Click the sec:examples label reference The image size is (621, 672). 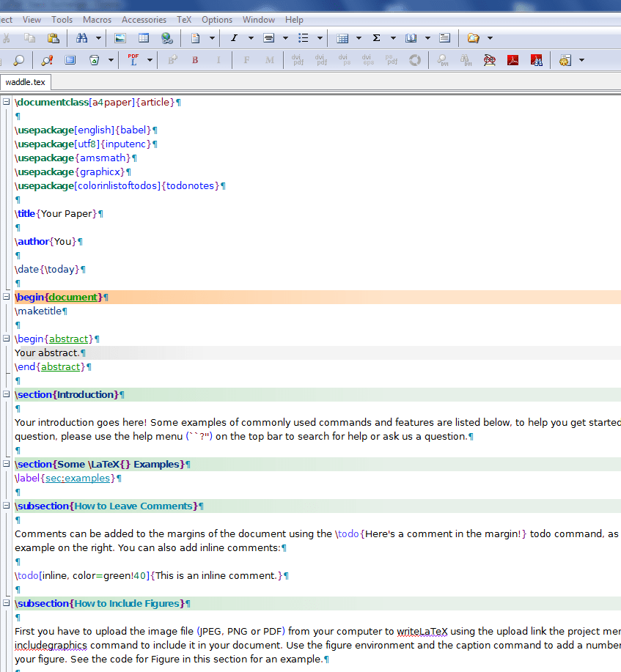tap(79, 479)
